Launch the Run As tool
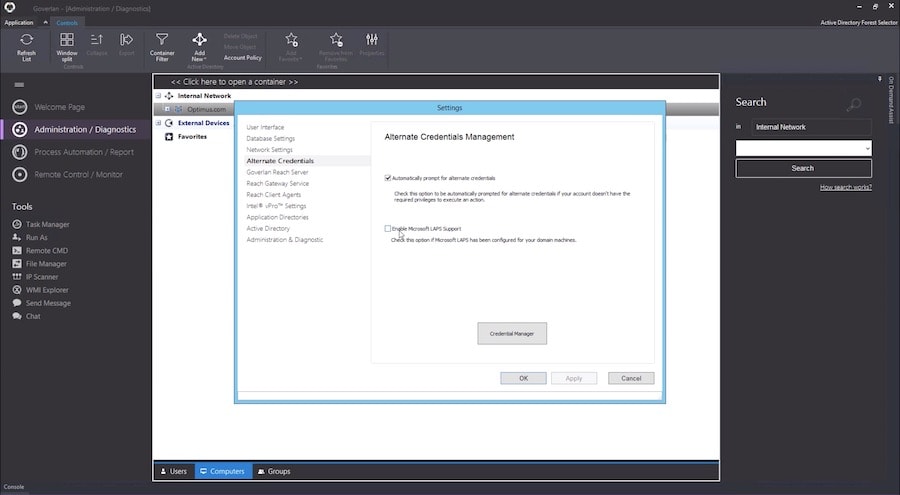The width and height of the screenshot is (900, 495). tap(30, 238)
